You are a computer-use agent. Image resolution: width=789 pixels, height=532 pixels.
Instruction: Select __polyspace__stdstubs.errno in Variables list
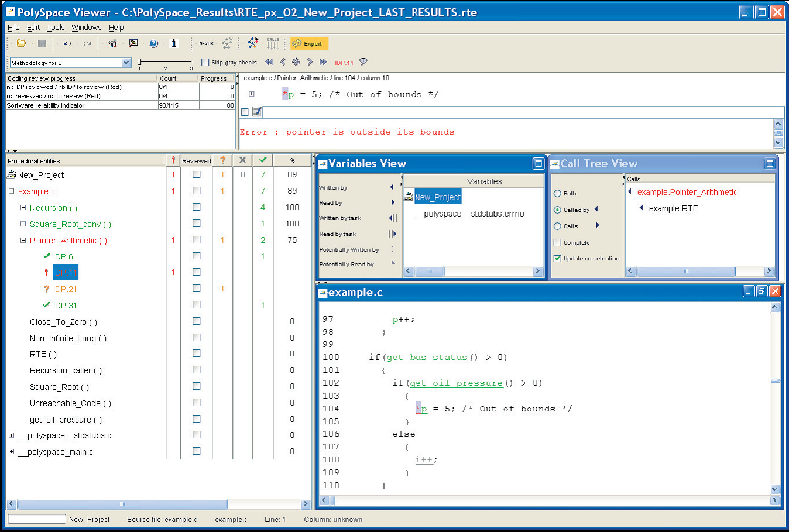(x=469, y=214)
